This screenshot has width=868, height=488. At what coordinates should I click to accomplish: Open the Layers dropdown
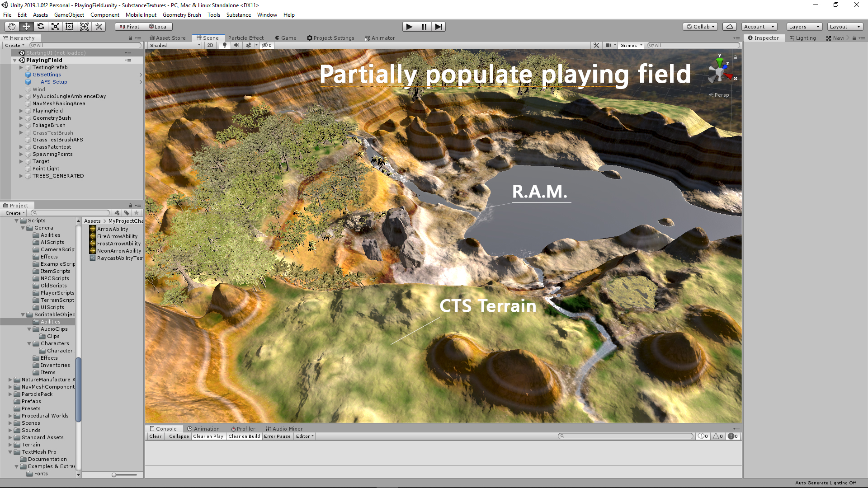(804, 27)
